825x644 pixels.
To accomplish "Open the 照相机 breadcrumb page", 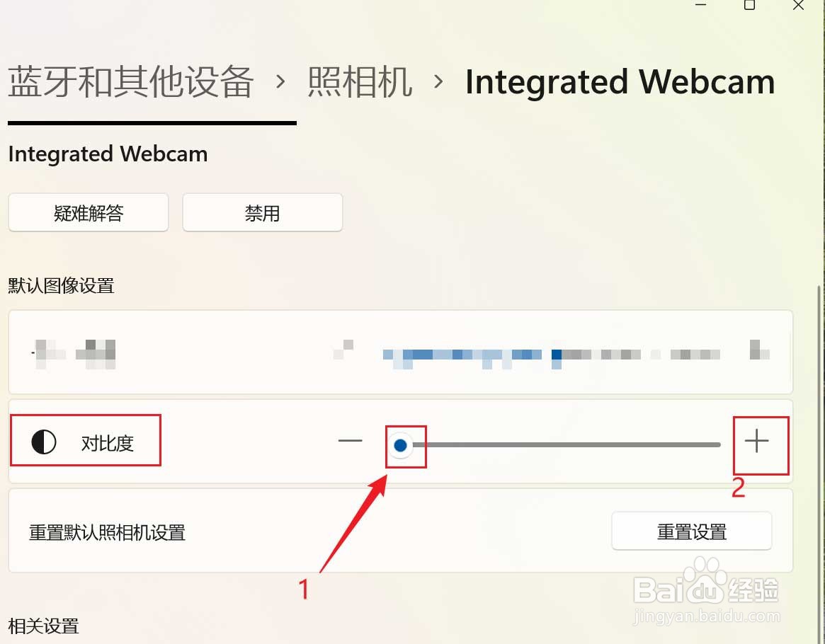I will (x=360, y=83).
